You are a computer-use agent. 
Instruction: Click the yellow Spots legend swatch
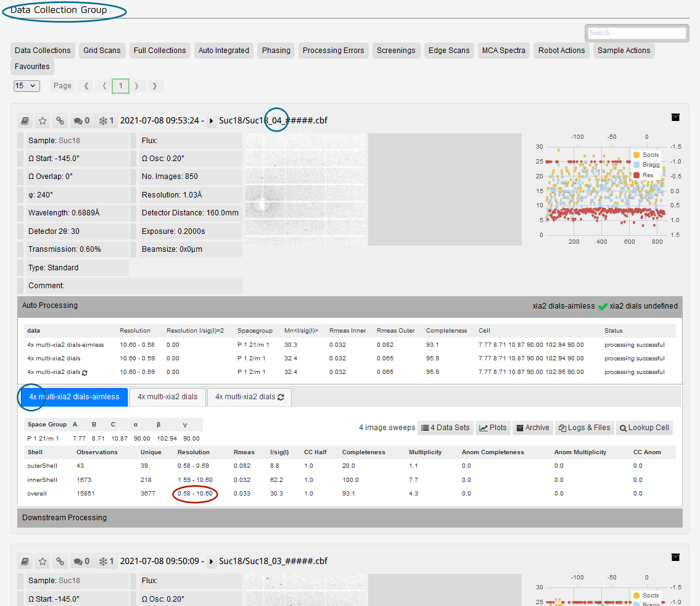[637, 155]
